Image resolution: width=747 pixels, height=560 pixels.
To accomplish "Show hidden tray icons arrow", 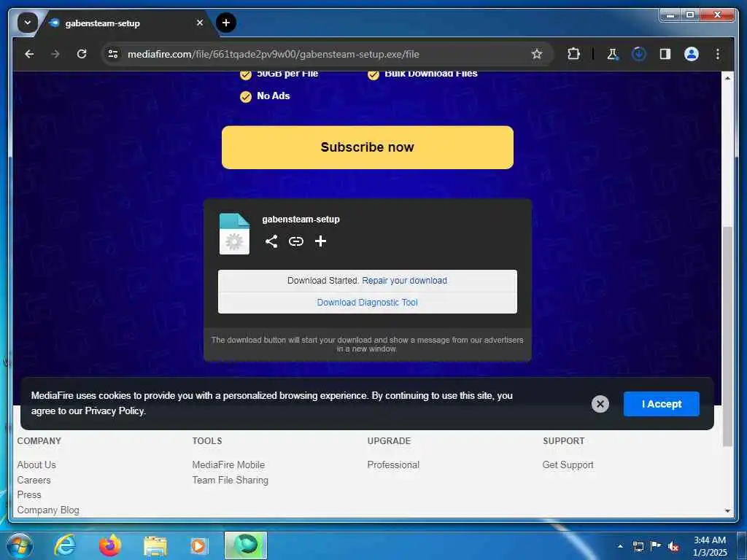I will (x=620, y=546).
